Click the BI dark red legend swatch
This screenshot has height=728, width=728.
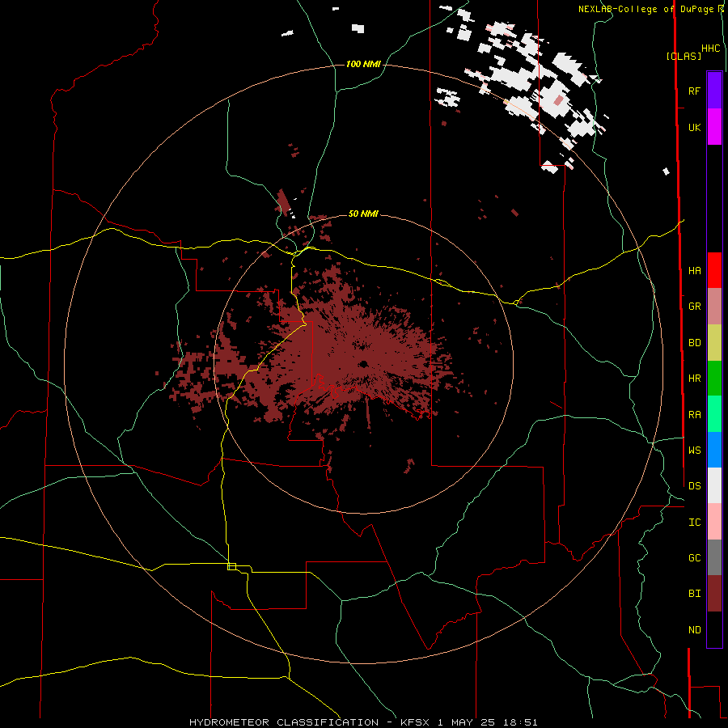714,594
